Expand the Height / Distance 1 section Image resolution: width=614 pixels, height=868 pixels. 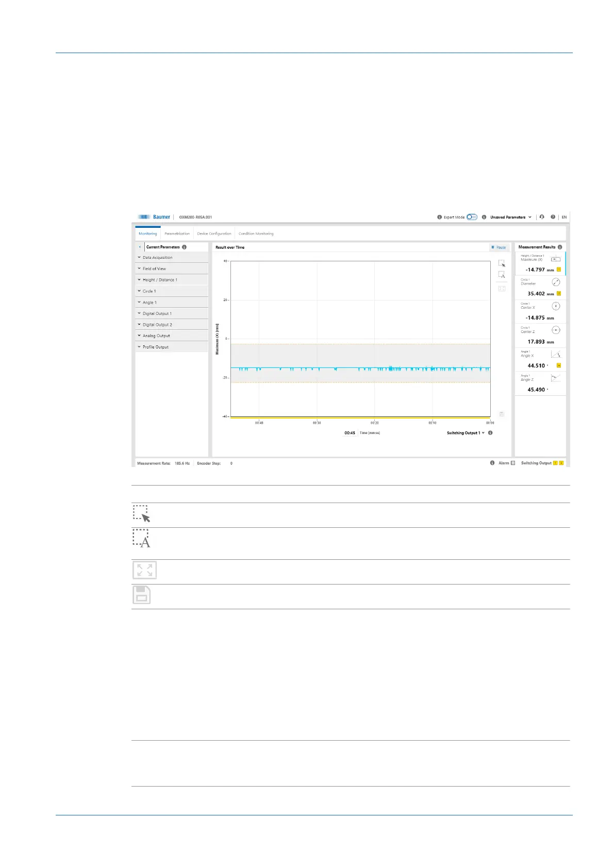pyautogui.click(x=172, y=280)
